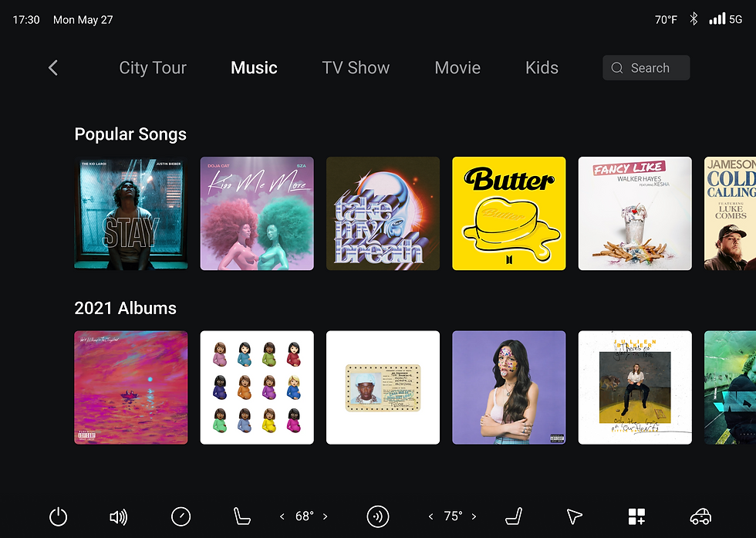Open the gauge dial icon

pyautogui.click(x=181, y=516)
